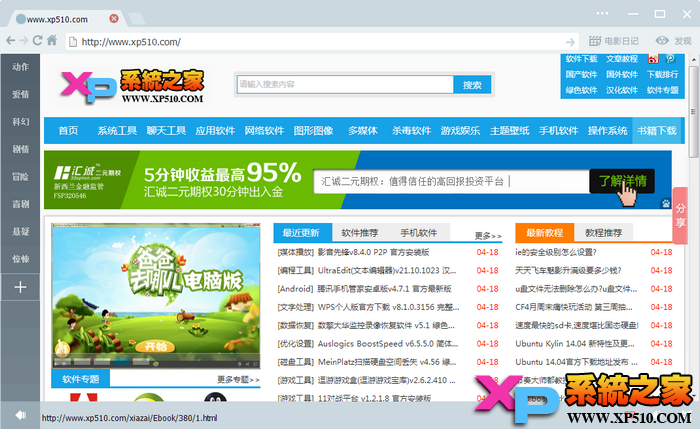
Task: Open 网络软件 in the navigation bar
Action: (x=264, y=130)
